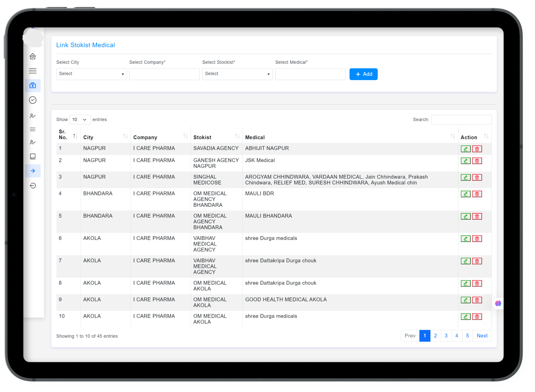Click the medical kit sidebar icon
Viewport: 535px width, 392px height.
(33, 85)
